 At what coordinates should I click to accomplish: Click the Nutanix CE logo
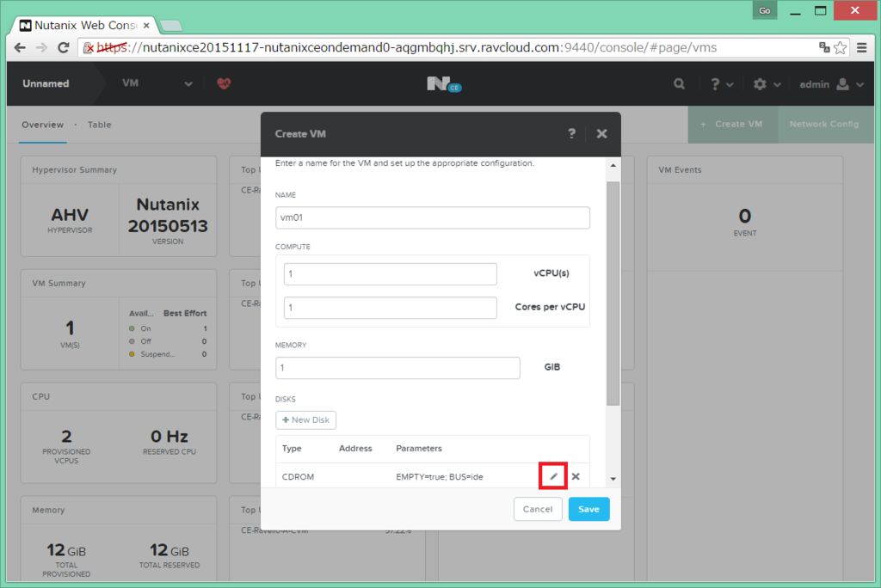pyautogui.click(x=444, y=84)
